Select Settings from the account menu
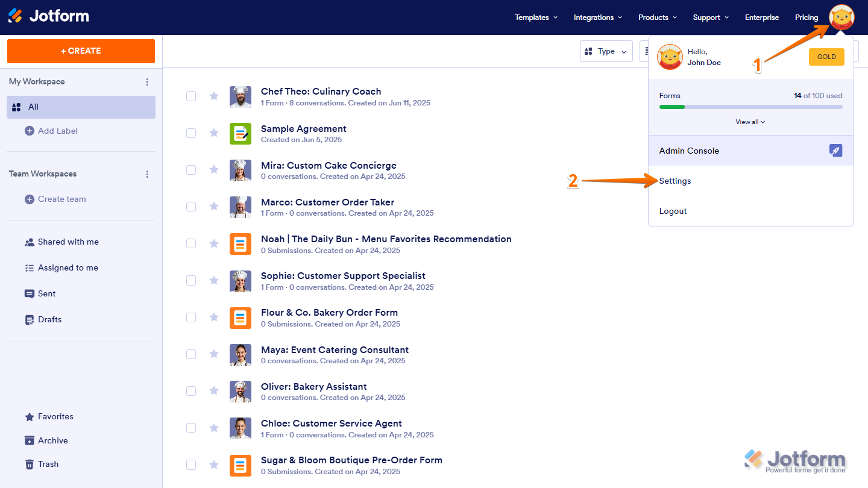The image size is (868, 488). tap(675, 181)
